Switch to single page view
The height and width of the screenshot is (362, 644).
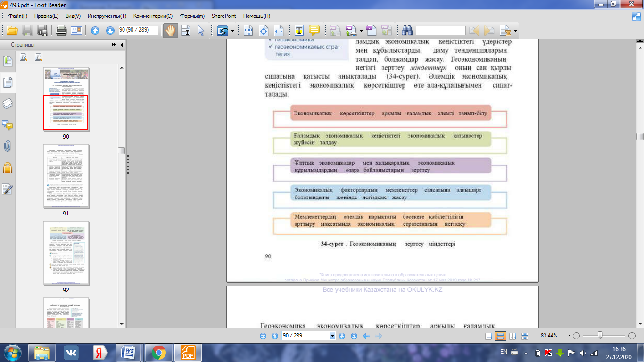point(488,336)
